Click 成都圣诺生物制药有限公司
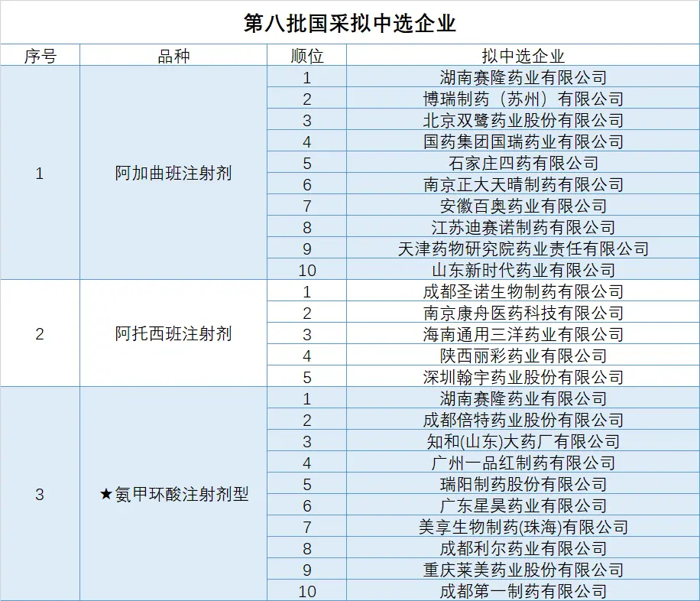700x601 pixels. pyautogui.click(x=523, y=292)
